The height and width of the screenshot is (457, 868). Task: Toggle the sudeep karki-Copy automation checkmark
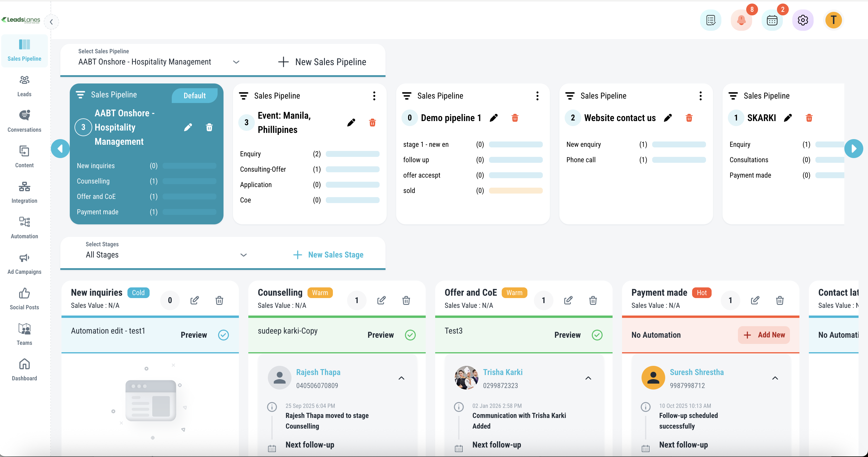pyautogui.click(x=410, y=335)
